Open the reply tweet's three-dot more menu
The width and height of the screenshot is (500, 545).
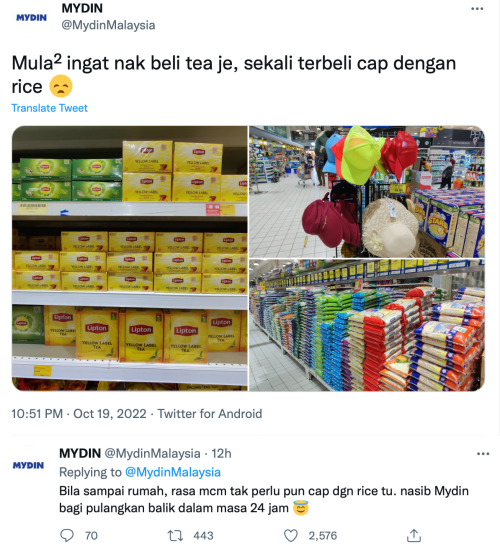click(483, 454)
